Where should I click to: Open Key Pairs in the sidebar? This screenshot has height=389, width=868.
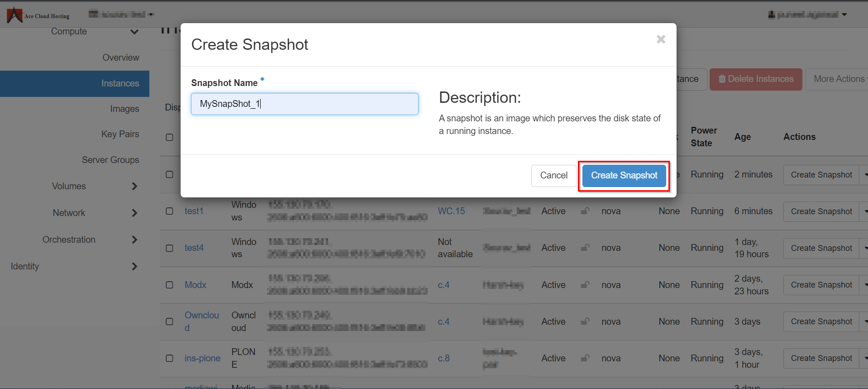tap(120, 134)
